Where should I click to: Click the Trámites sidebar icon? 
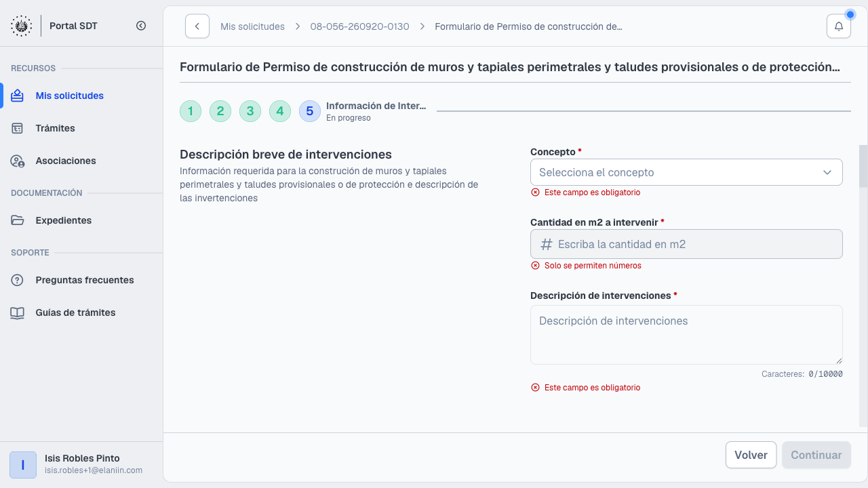[18, 128]
